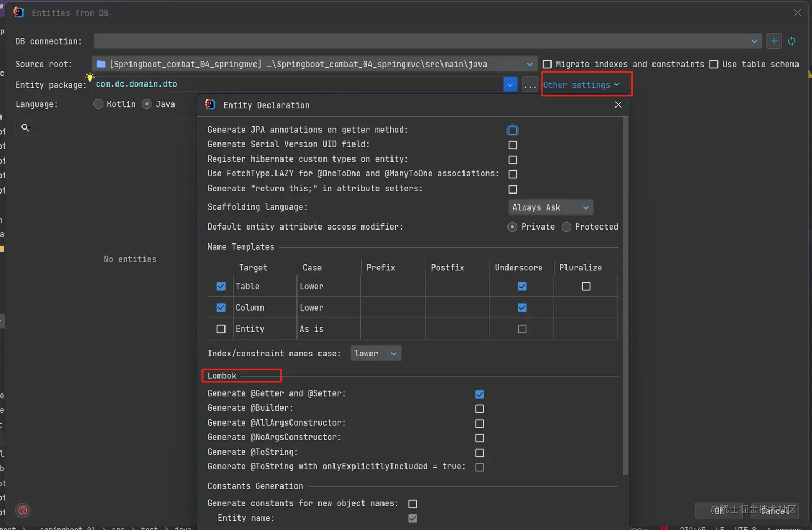Image resolution: width=812 pixels, height=530 pixels.
Task: Enable Migrate indexes and constraints
Action: click(547, 64)
